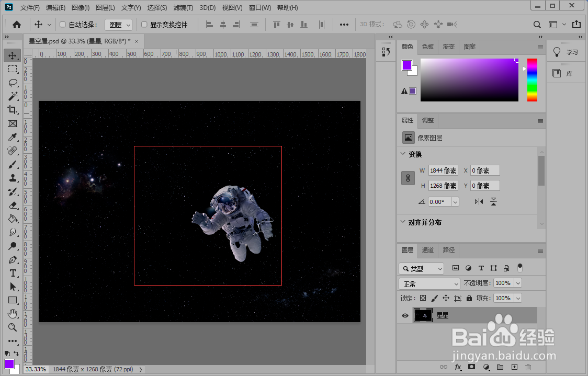Select the Eyedropper tool
This screenshot has height=376, width=588.
[13, 137]
